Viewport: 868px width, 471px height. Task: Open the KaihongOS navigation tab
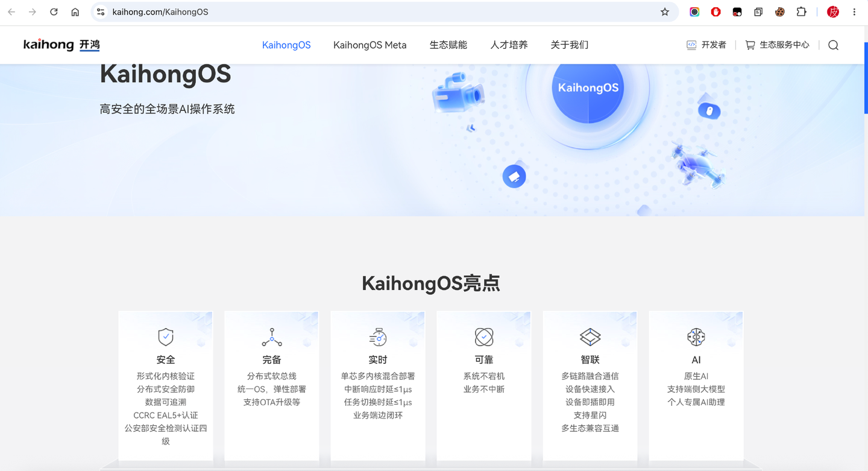click(286, 45)
